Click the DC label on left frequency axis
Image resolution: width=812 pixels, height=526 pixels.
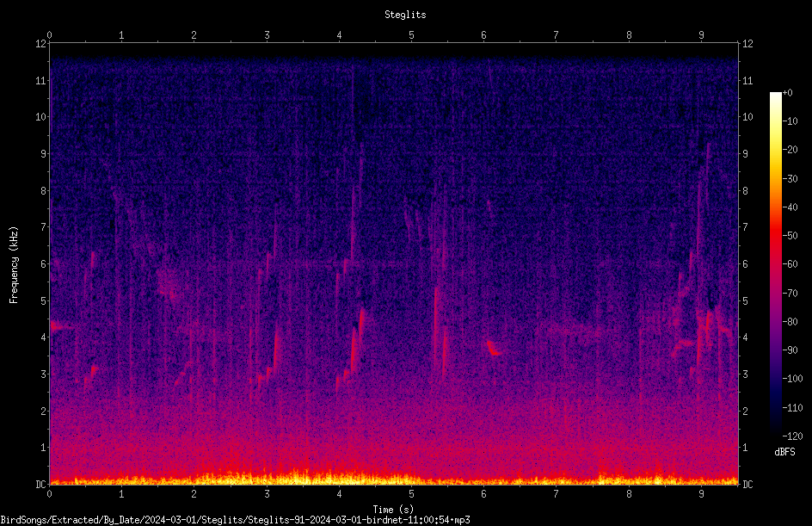coord(40,484)
